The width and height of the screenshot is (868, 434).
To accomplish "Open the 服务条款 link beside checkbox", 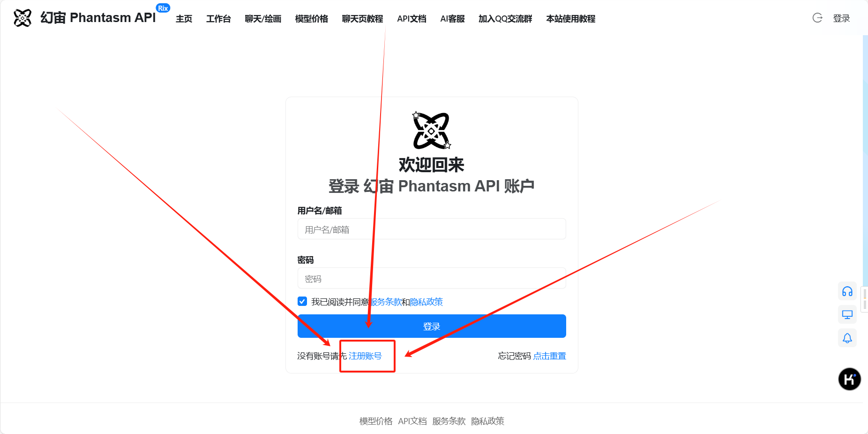I will tap(386, 302).
